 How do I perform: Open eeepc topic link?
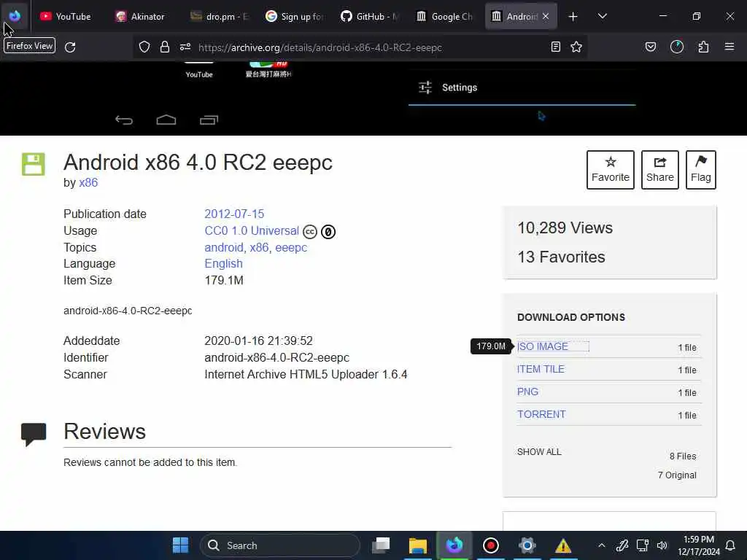pyautogui.click(x=291, y=248)
